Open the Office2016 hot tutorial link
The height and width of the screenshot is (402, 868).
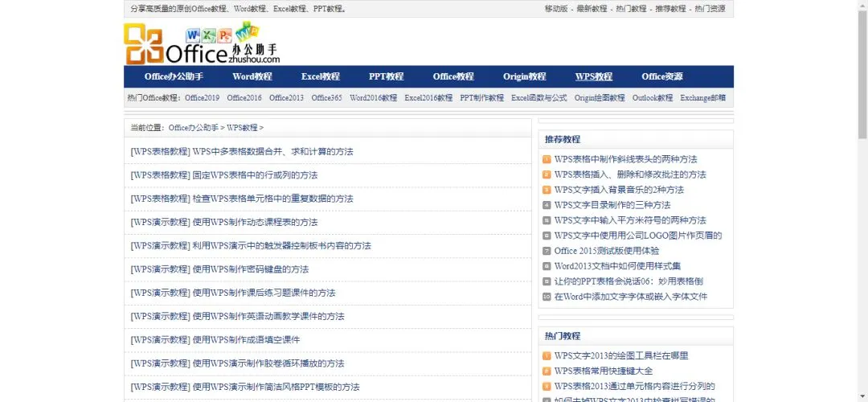coord(244,98)
